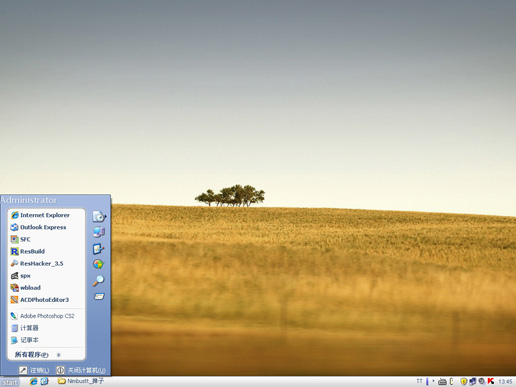Viewport: 516px width, 387px height.
Task: Launch Outlook Express from Start menu
Action: coord(46,227)
